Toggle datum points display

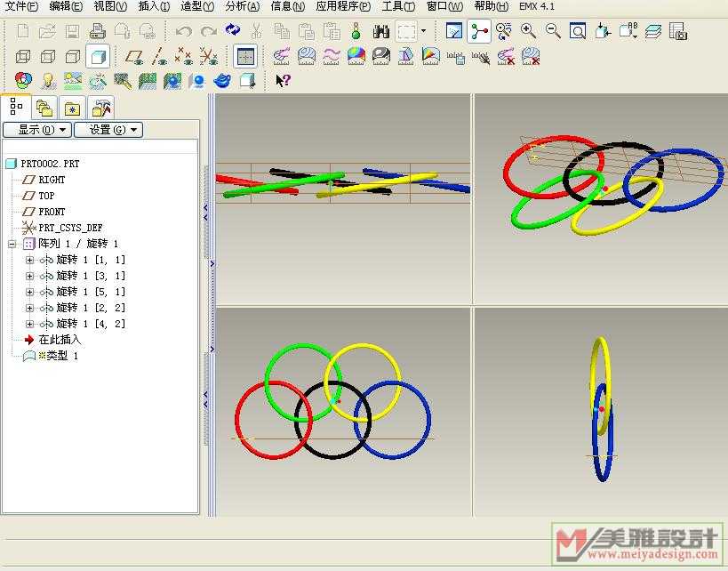184,56
